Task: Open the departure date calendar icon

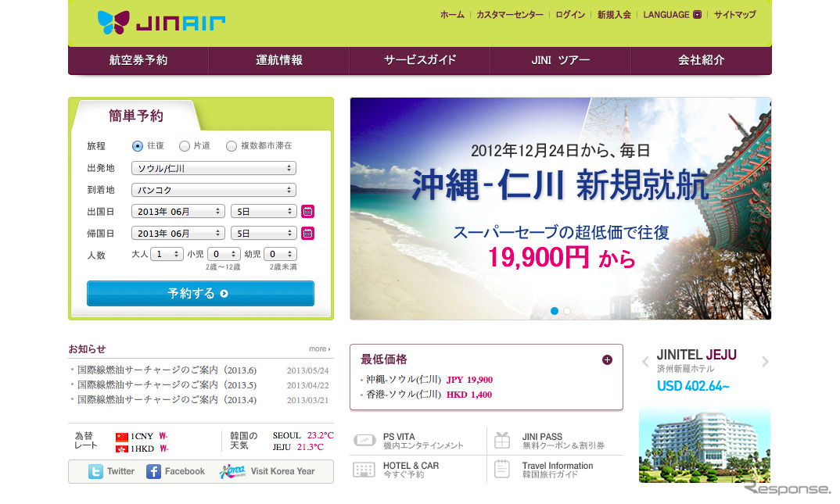Action: (x=307, y=211)
